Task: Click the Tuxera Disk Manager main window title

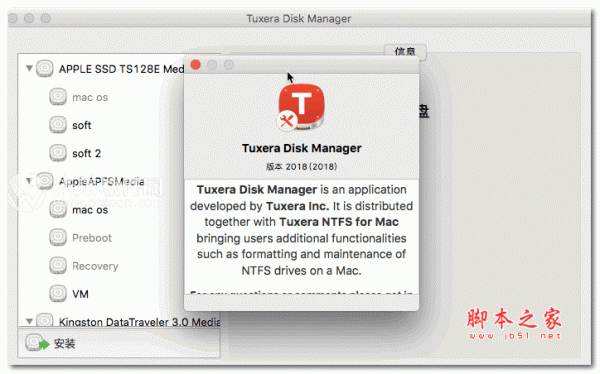Action: coord(298,19)
